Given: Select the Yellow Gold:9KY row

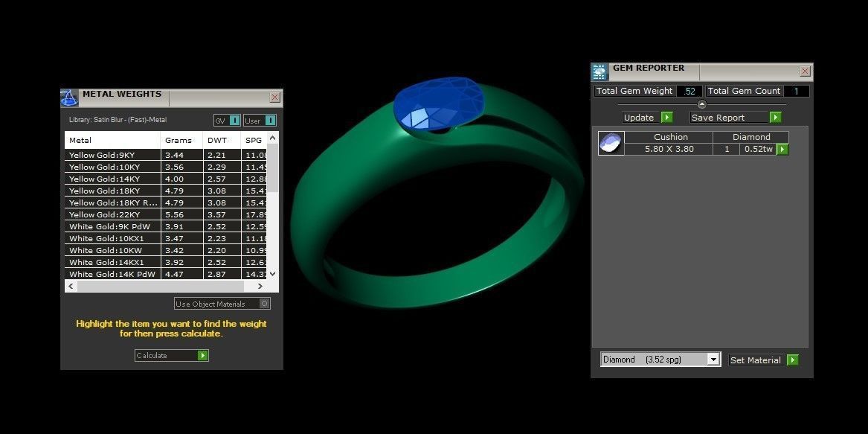Looking at the screenshot, I should 166,155.
